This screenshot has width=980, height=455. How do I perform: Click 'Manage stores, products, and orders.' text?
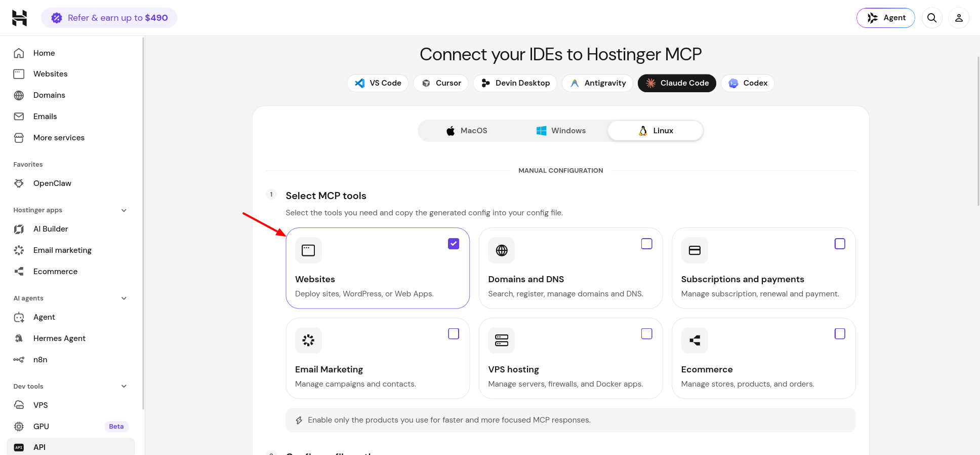pos(748,384)
